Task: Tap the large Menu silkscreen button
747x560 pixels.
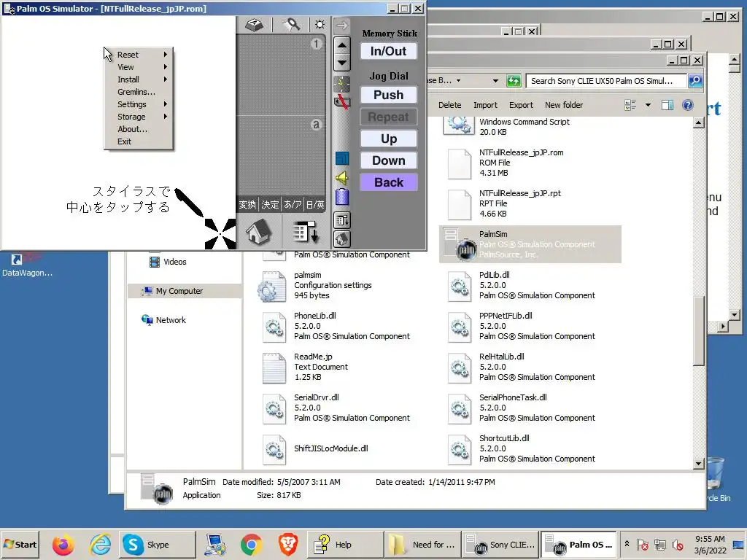Action: pos(305,233)
